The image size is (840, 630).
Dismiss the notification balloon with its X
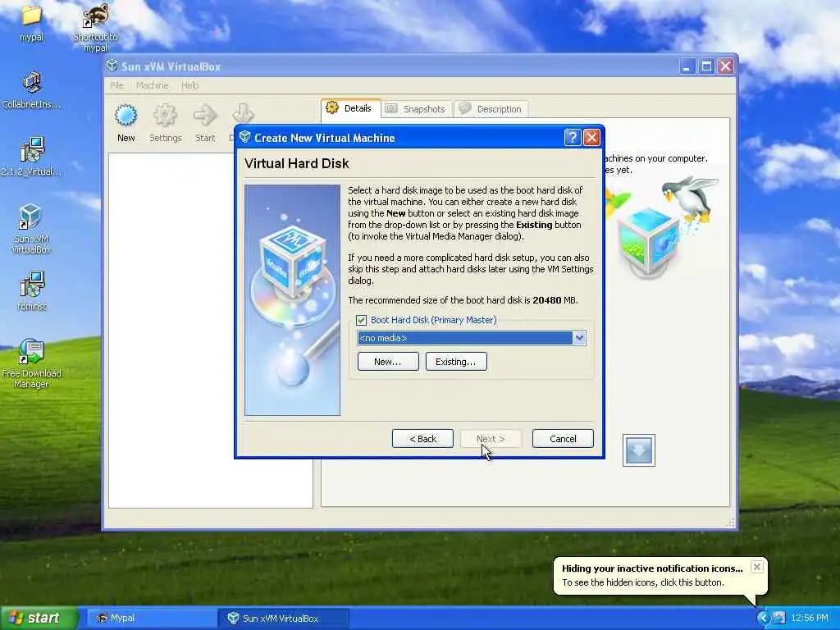pos(756,567)
